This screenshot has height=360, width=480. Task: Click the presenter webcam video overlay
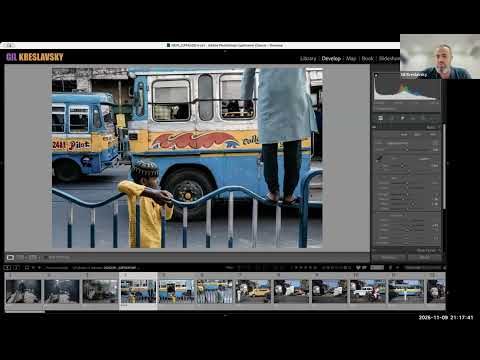440,56
